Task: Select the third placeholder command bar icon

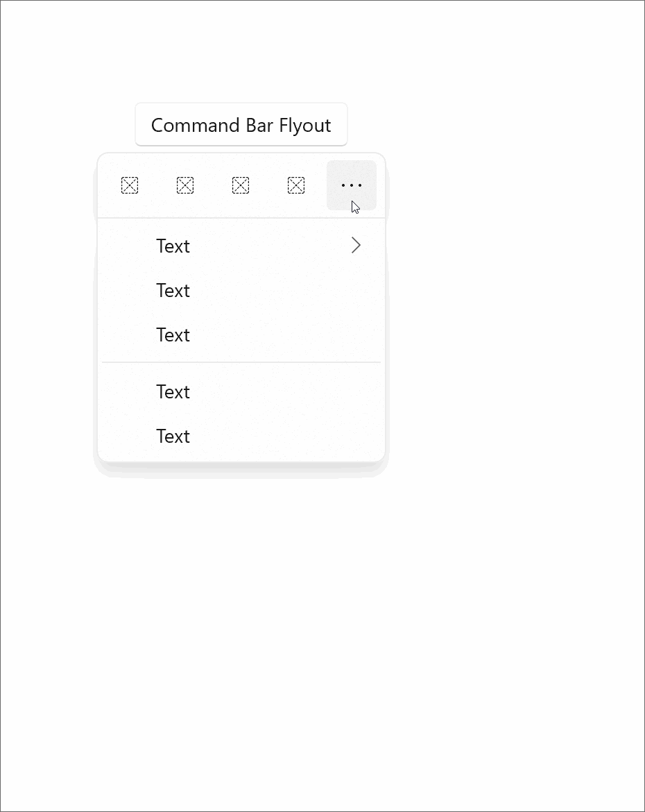Action: (240, 185)
